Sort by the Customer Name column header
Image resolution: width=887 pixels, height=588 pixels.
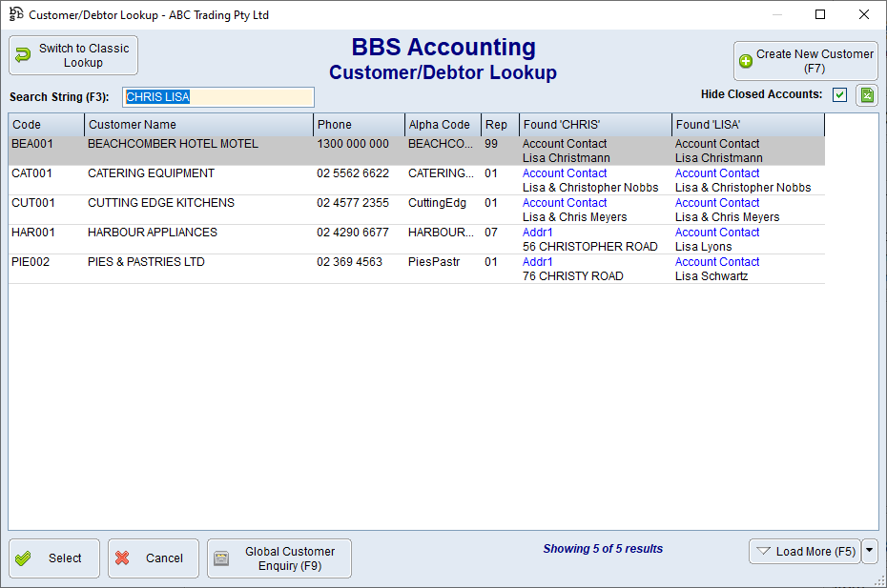coord(198,125)
